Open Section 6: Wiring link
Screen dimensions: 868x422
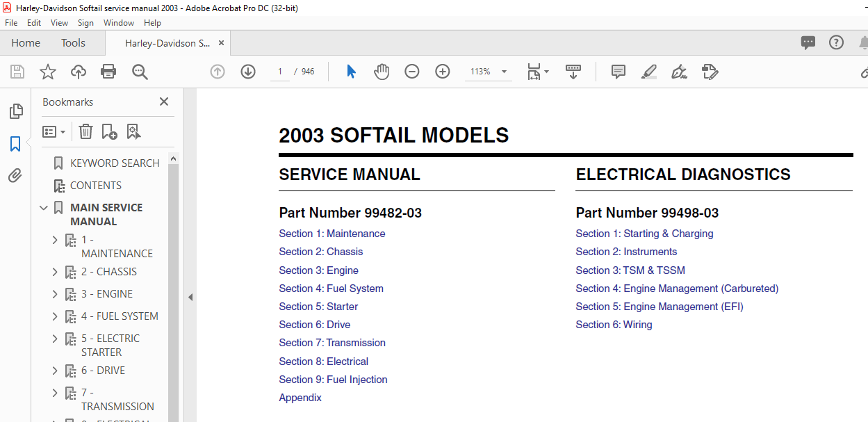(614, 325)
